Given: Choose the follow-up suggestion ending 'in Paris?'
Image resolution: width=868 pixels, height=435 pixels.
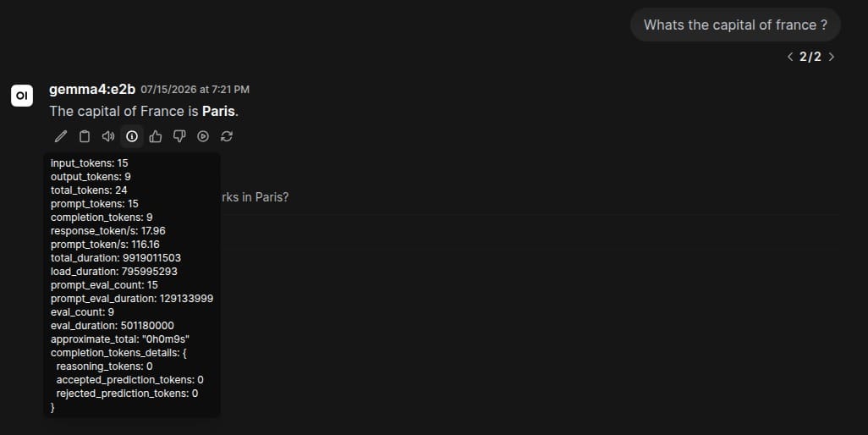Looking at the screenshot, I should click(x=254, y=197).
